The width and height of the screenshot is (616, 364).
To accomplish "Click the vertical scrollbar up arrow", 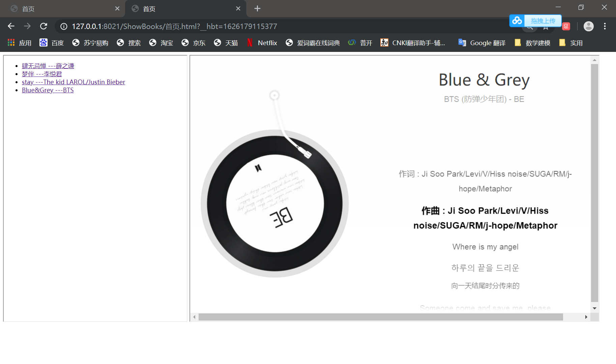I will click(594, 60).
